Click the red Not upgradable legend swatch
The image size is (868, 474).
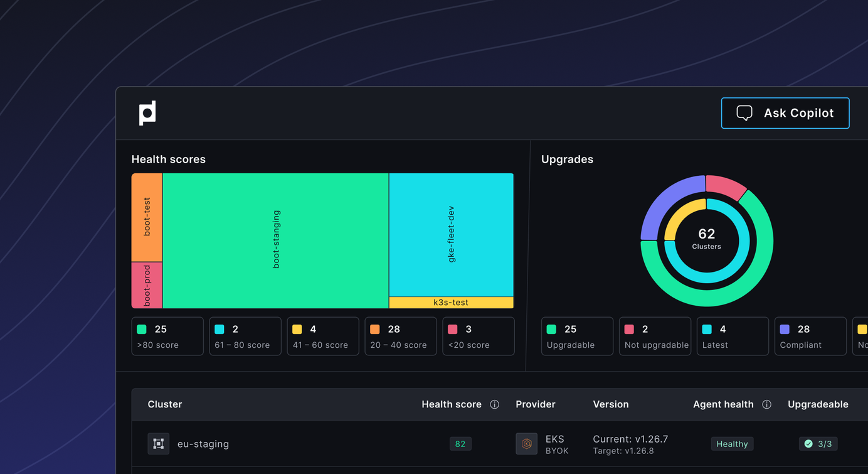[629, 329]
